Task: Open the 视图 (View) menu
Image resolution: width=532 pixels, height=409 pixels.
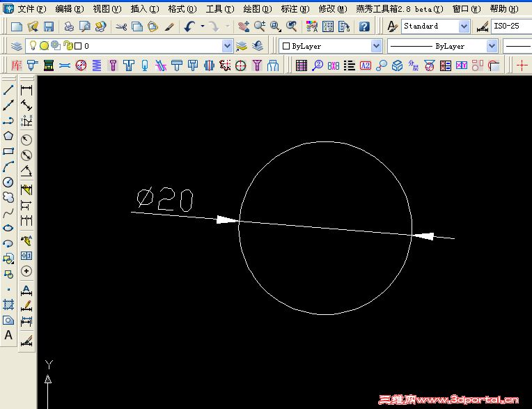Action: tap(107, 9)
